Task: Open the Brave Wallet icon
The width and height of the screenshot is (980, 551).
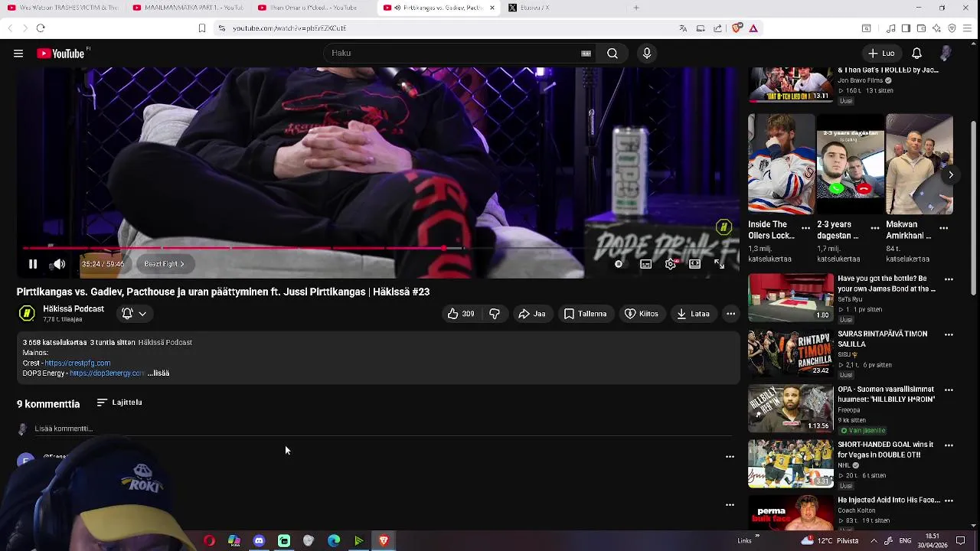Action: click(x=921, y=28)
